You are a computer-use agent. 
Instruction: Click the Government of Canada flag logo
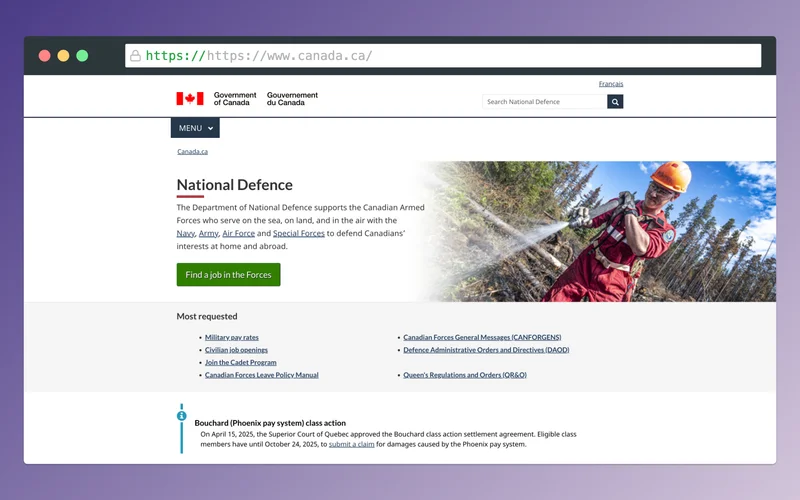[x=190, y=98]
